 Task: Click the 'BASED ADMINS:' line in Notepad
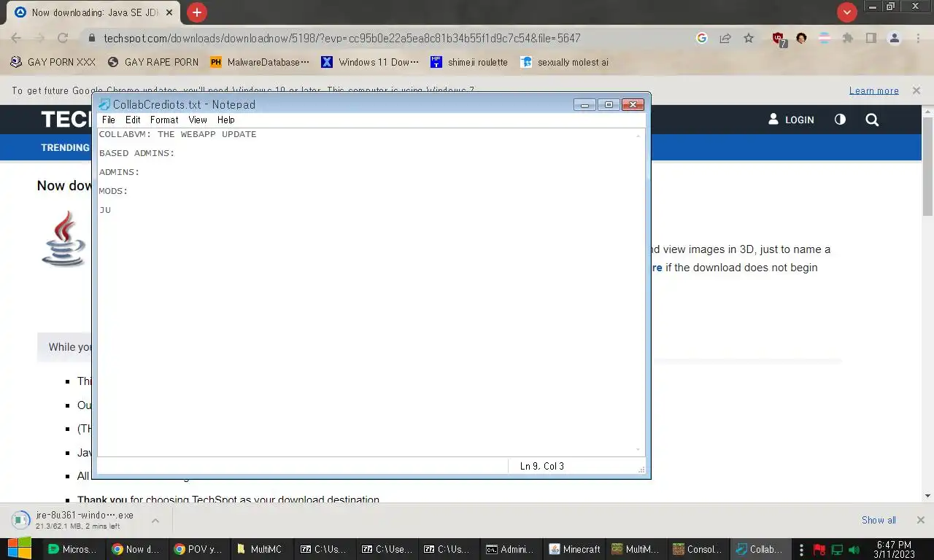[x=137, y=153]
